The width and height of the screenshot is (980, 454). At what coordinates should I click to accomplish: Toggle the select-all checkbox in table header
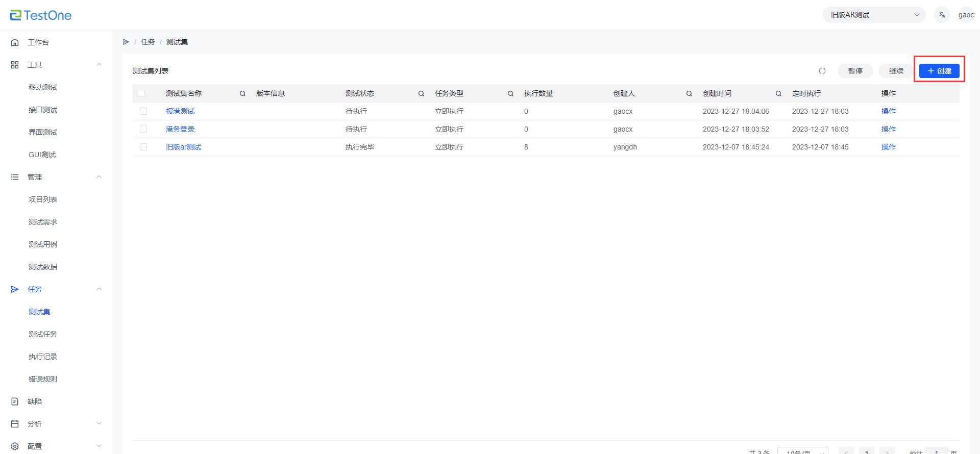[x=141, y=93]
